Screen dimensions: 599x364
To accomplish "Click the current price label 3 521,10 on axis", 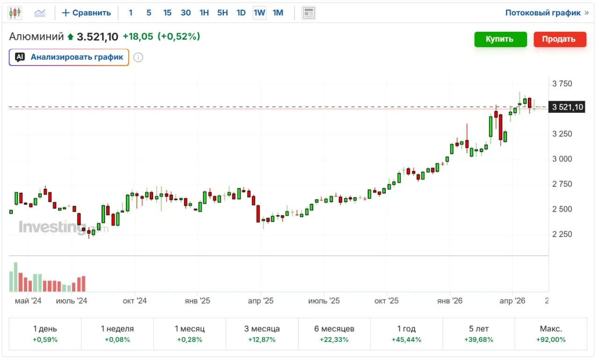I will click(567, 107).
